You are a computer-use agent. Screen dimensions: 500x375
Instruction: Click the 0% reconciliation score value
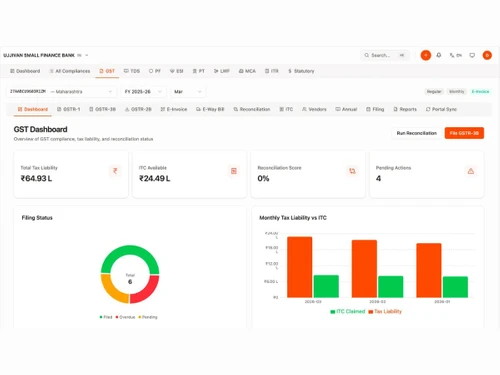click(263, 178)
